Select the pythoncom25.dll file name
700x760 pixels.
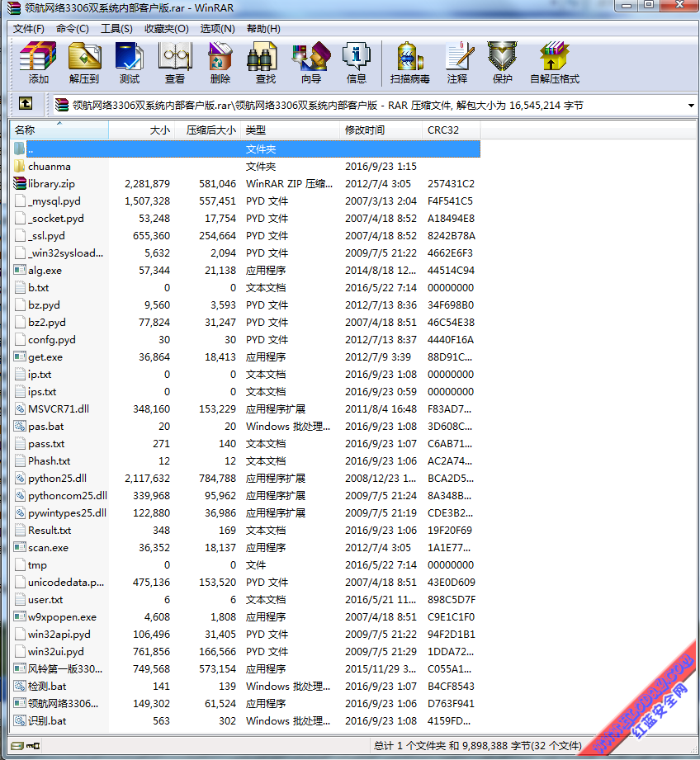click(x=68, y=495)
